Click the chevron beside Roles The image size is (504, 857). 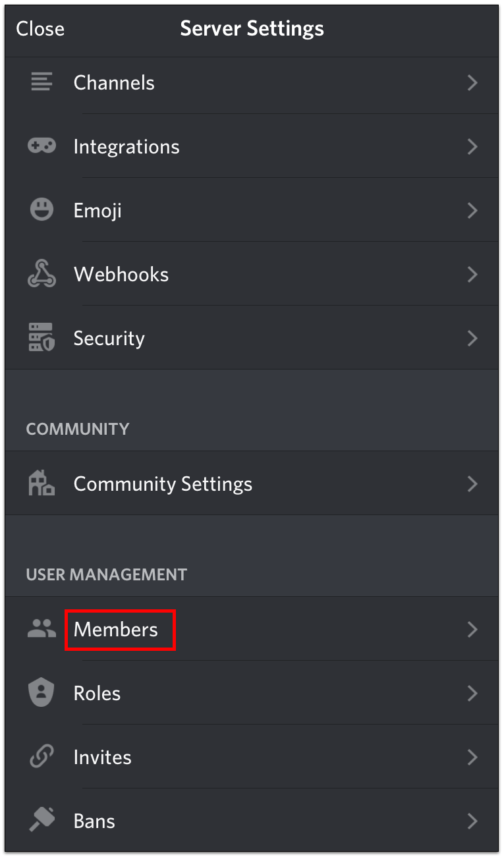coord(472,693)
